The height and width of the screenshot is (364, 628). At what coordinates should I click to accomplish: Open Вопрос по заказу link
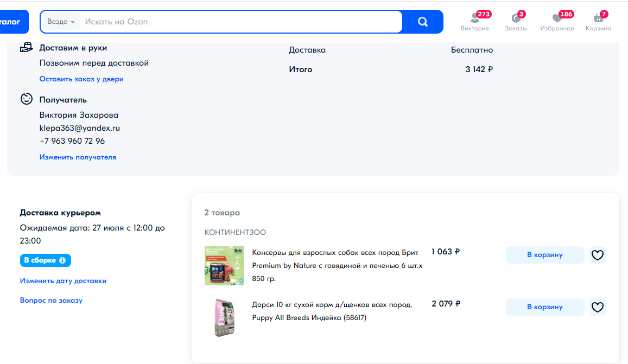(51, 301)
